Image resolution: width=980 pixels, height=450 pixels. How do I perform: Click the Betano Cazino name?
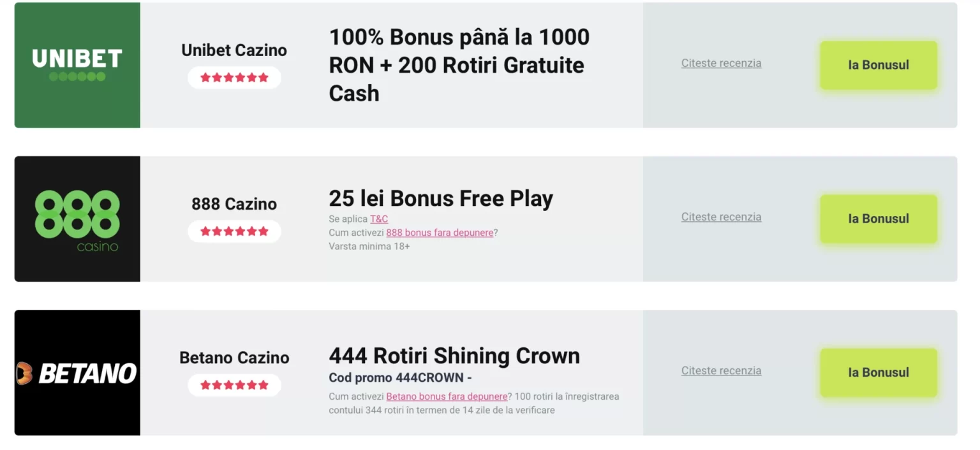click(x=234, y=358)
